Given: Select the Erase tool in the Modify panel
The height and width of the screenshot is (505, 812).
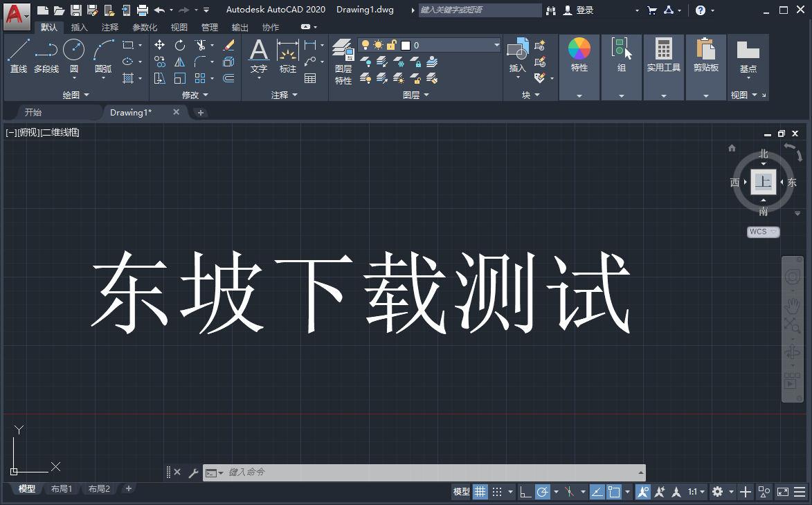Looking at the screenshot, I should pos(229,45).
